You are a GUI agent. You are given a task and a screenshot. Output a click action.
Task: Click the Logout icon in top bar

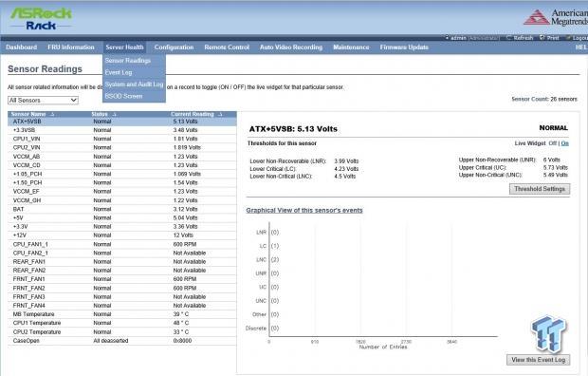tap(569, 38)
